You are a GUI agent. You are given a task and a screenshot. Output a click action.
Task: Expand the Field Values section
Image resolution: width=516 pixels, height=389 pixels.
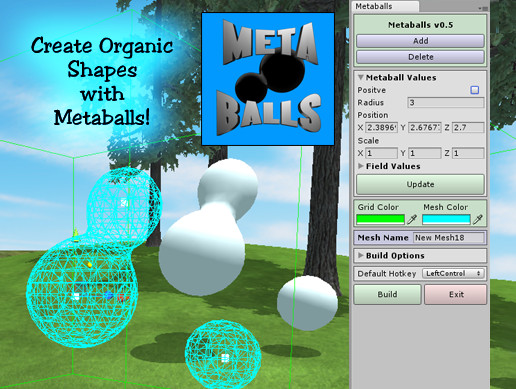coord(361,166)
